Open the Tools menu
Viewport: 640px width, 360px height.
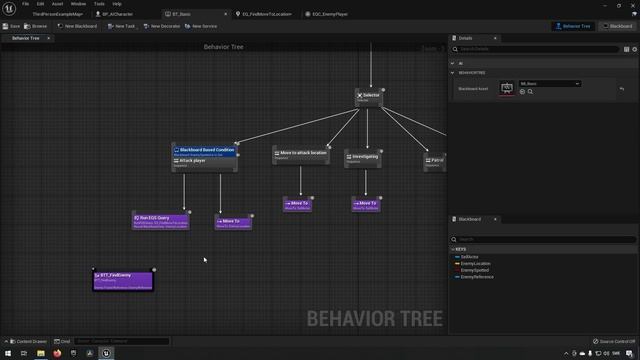point(99,4)
